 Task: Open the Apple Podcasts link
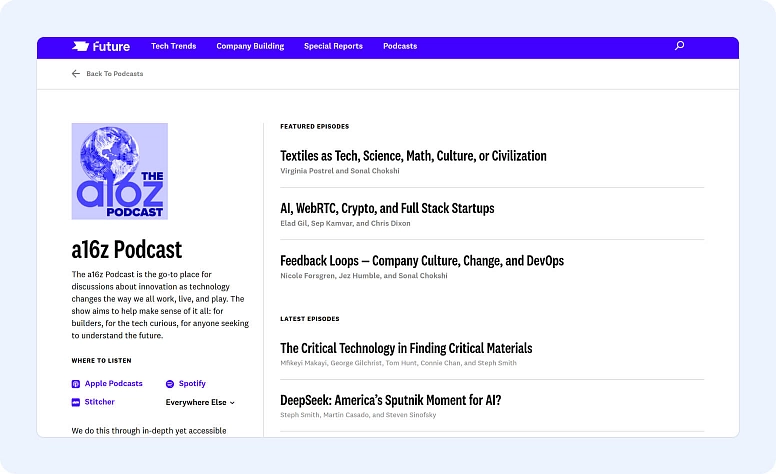tap(113, 384)
